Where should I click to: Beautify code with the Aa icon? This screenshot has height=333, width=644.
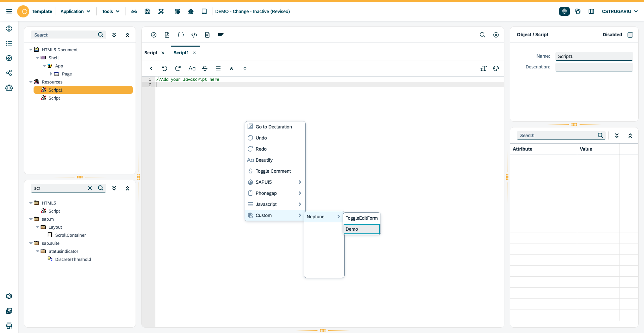pos(192,68)
